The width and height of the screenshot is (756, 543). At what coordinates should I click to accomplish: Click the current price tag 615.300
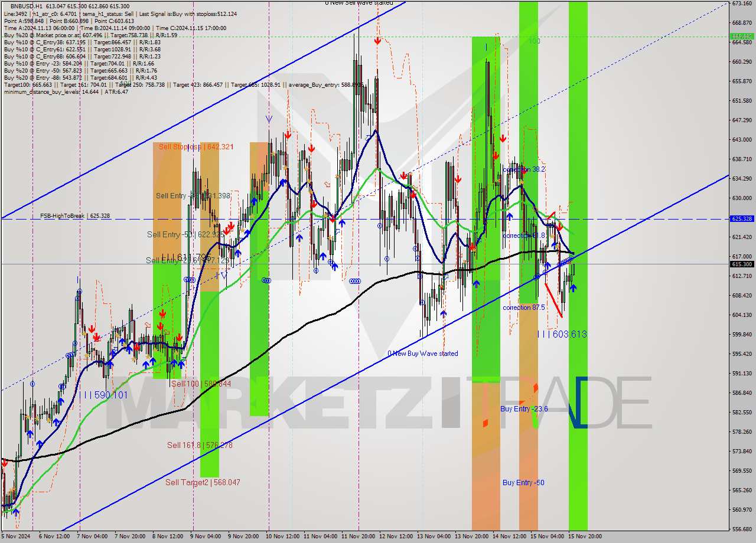point(742,264)
